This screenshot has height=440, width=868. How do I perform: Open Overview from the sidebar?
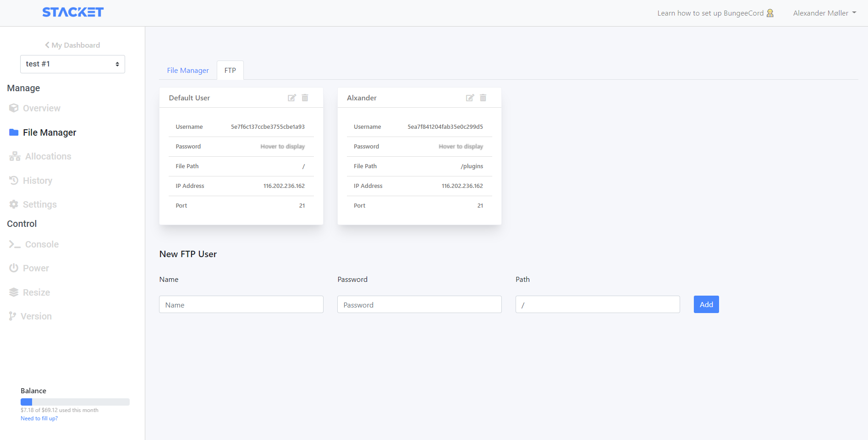41,108
